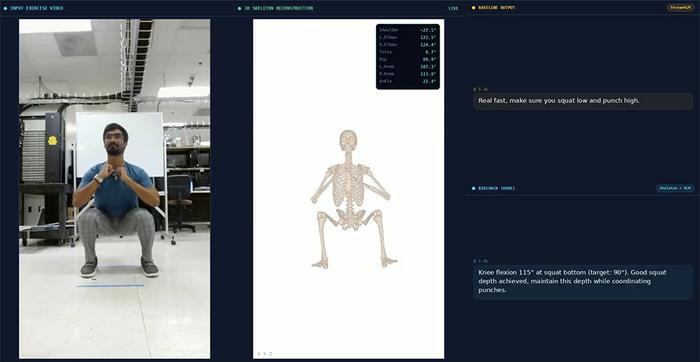The image size is (700, 362).
Task: Click the L.Elbow angle row
Action: tap(408, 37)
